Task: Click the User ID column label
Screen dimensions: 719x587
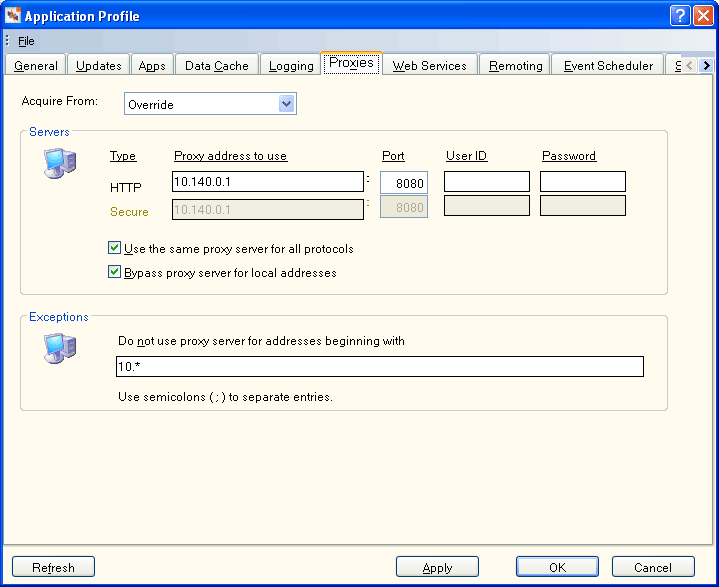Action: click(x=466, y=156)
